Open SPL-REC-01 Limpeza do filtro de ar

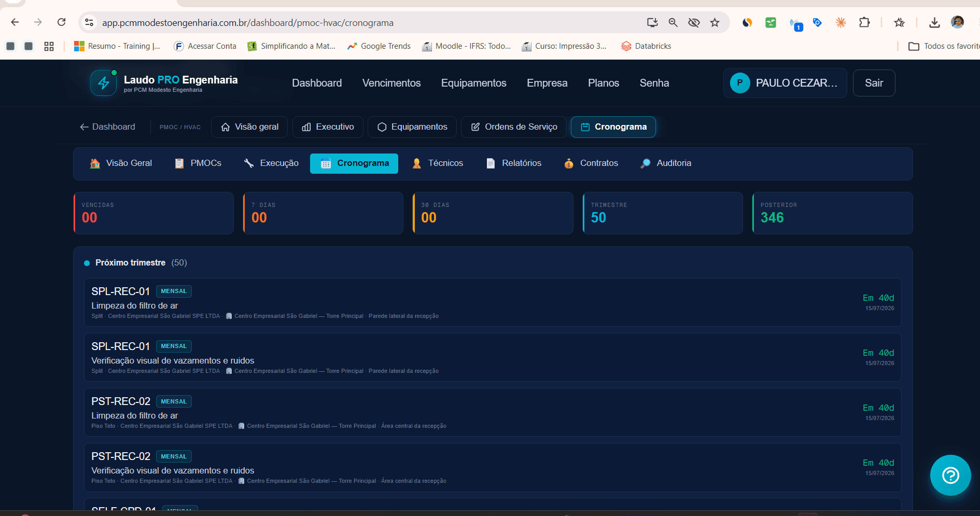pos(493,302)
